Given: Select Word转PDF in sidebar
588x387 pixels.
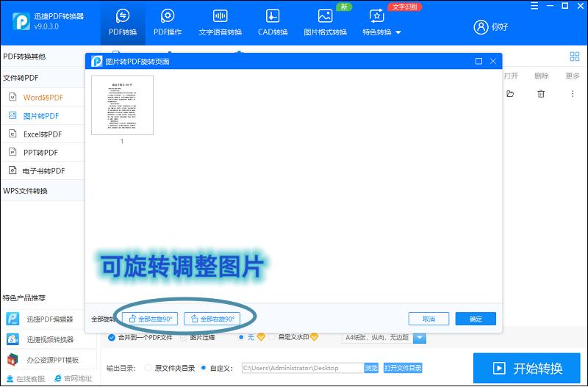Looking at the screenshot, I should [x=43, y=98].
